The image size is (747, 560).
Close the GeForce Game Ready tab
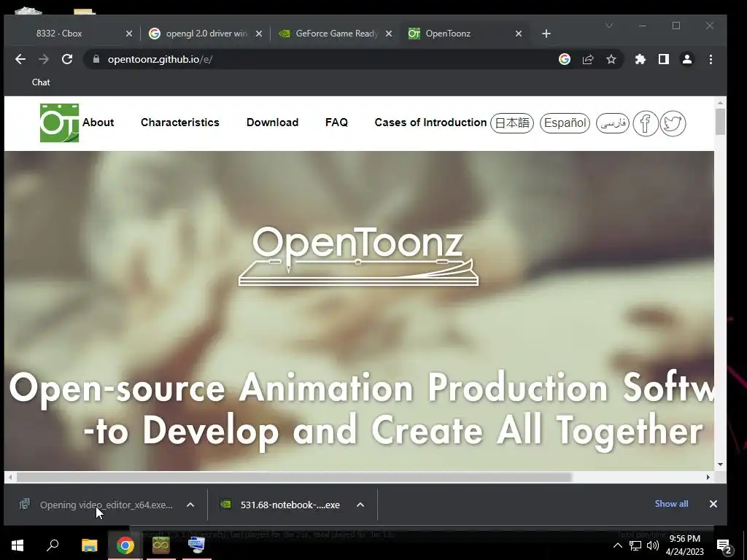point(389,34)
